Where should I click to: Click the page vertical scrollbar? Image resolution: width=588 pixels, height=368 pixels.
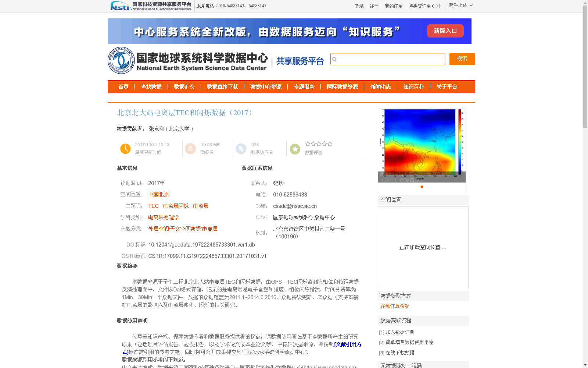[585, 66]
